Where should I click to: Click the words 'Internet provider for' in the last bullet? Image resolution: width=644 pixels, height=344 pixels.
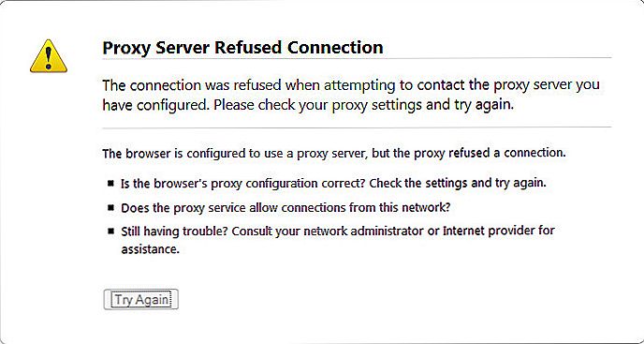click(x=499, y=231)
